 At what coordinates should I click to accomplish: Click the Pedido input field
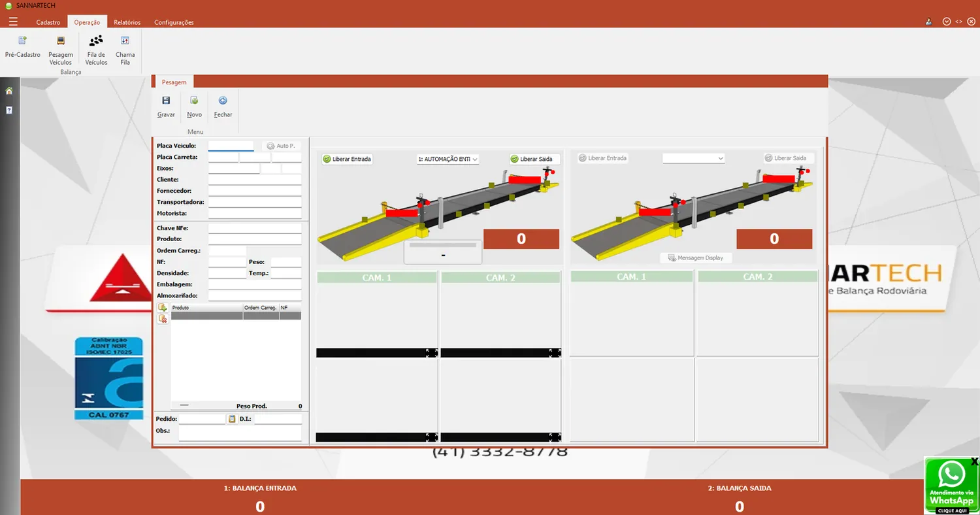[202, 419]
